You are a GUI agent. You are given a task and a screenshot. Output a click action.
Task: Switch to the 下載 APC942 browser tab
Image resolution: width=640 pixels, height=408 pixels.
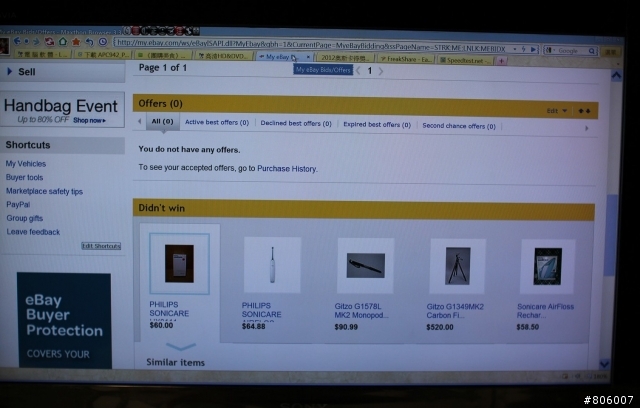[103, 54]
